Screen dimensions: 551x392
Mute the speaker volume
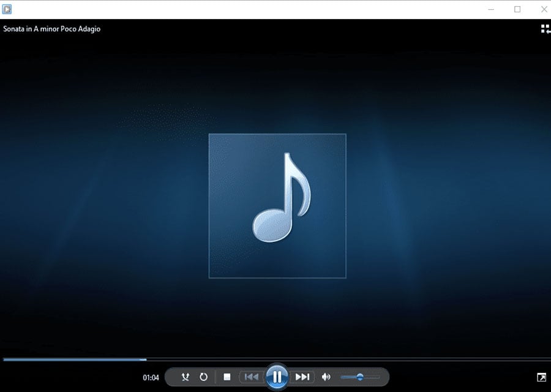(x=326, y=377)
